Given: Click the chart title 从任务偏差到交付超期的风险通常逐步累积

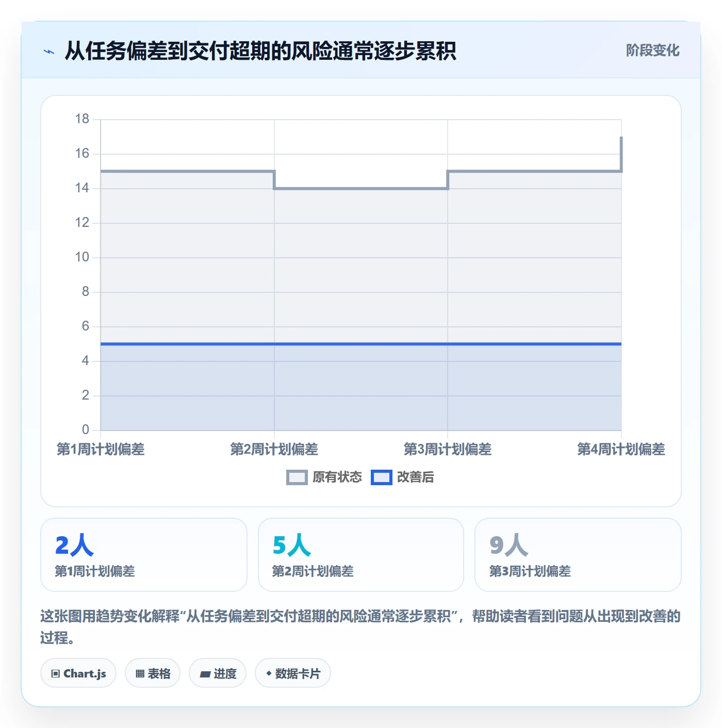Looking at the screenshot, I should pyautogui.click(x=260, y=51).
